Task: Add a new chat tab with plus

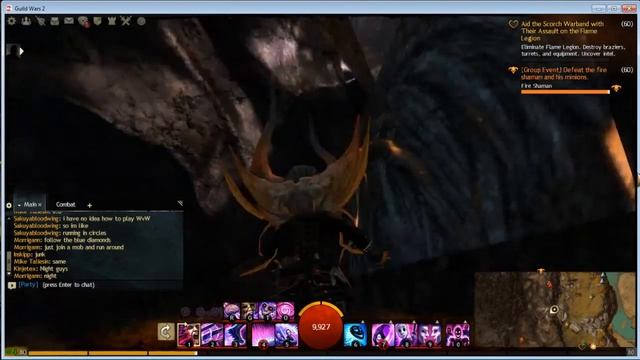Action: (x=89, y=205)
